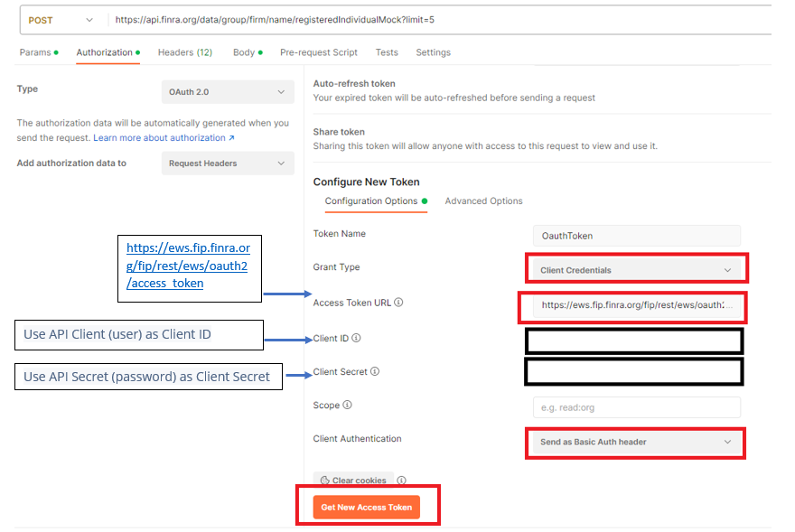Screen dimensions: 795x532
Task: Click info icon beside Access Token URL
Action: point(398,303)
